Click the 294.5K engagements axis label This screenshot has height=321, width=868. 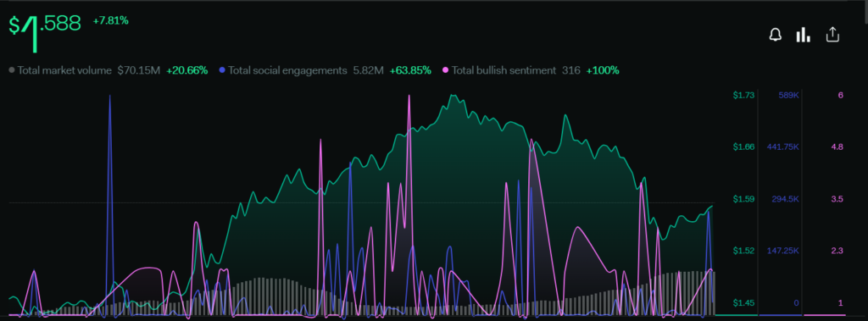786,199
